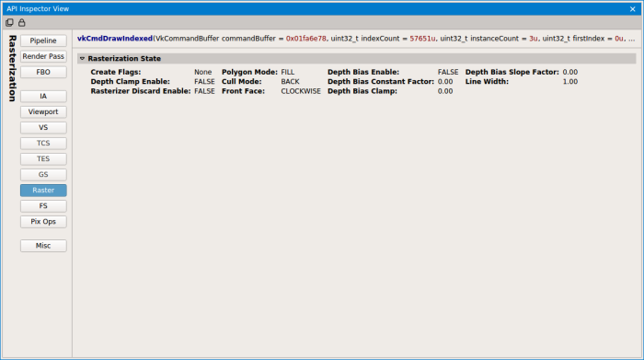The height and width of the screenshot is (360, 644).
Task: Click the Create Flags label
Action: (116, 72)
